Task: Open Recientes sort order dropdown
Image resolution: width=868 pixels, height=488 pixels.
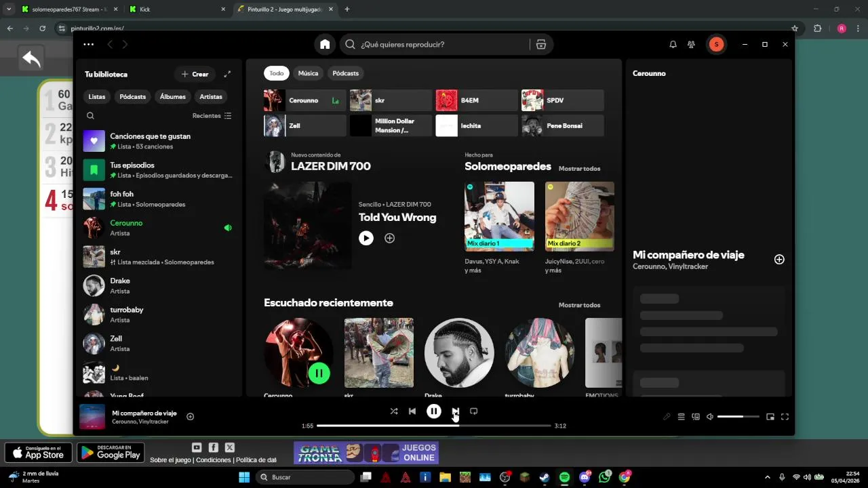Action: point(212,116)
